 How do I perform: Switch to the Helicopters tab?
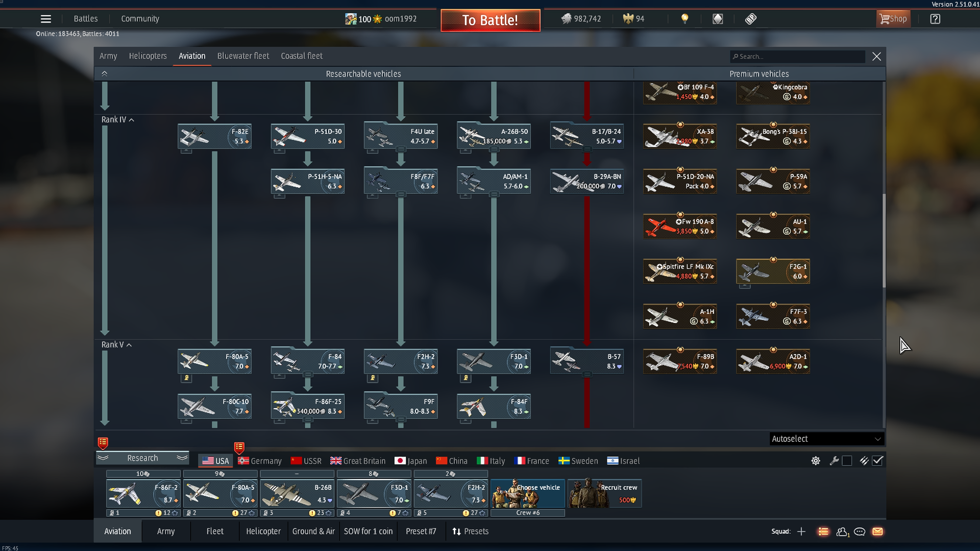148,56
